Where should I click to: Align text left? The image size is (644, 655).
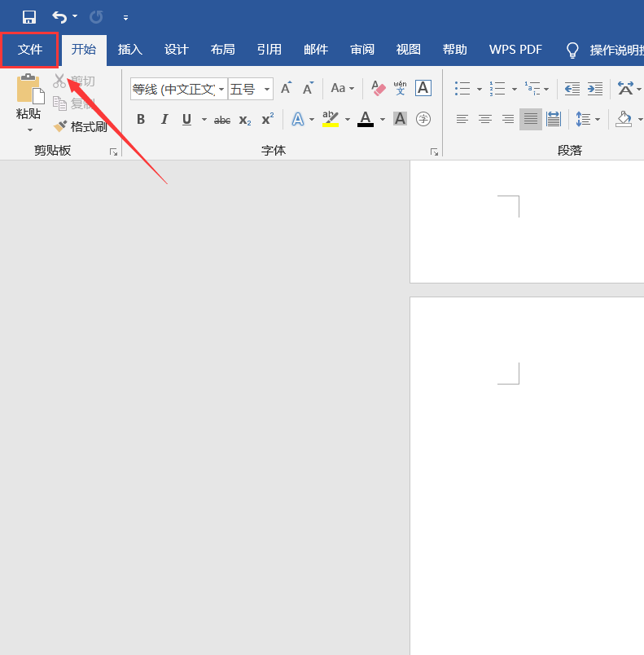(x=462, y=120)
